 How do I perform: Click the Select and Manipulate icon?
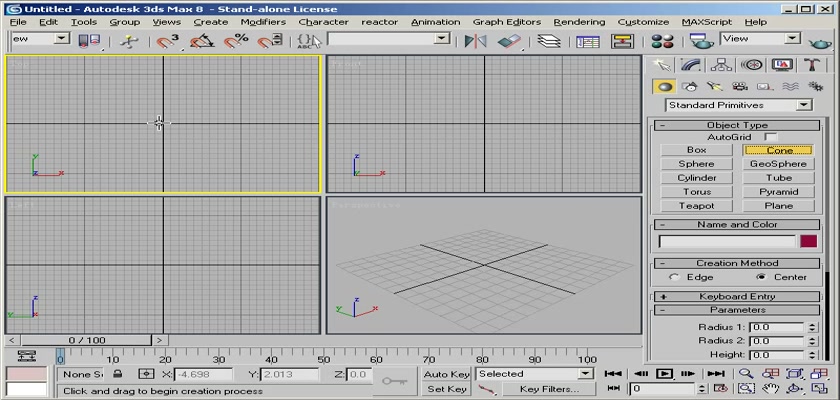pos(129,41)
